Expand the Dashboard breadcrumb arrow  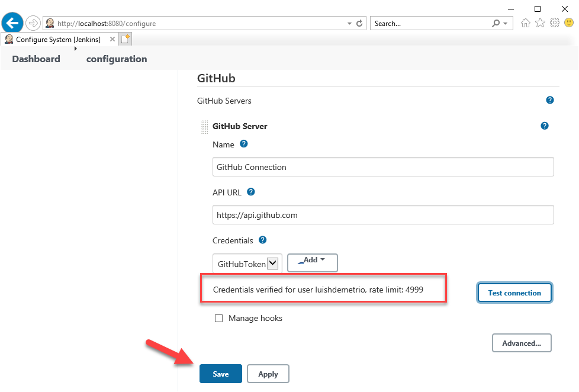point(75,49)
